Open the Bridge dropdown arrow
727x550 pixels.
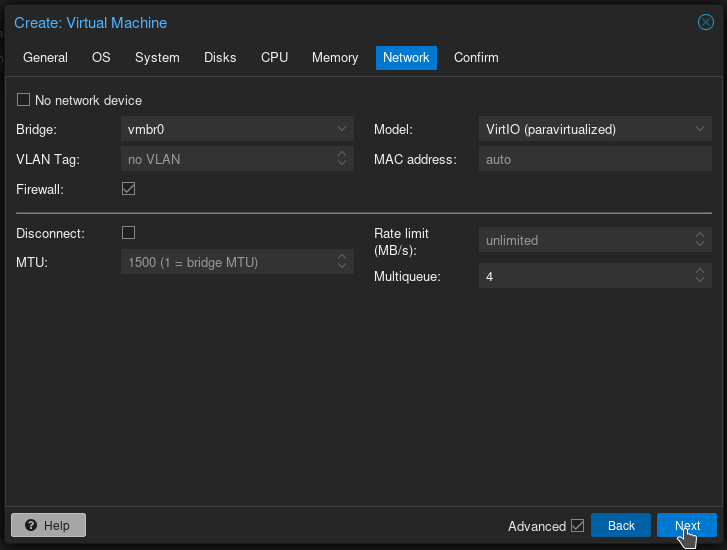pyautogui.click(x=342, y=129)
